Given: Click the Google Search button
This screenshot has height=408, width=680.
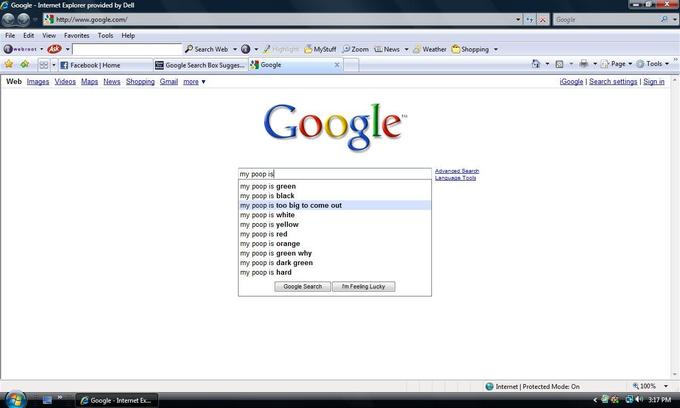Looking at the screenshot, I should point(302,287).
